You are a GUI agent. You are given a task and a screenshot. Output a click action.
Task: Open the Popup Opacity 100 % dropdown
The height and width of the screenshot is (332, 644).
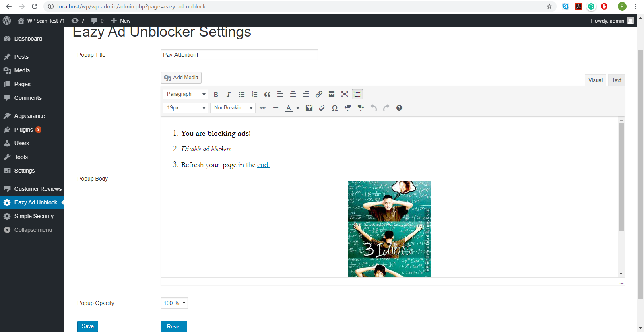tap(174, 303)
